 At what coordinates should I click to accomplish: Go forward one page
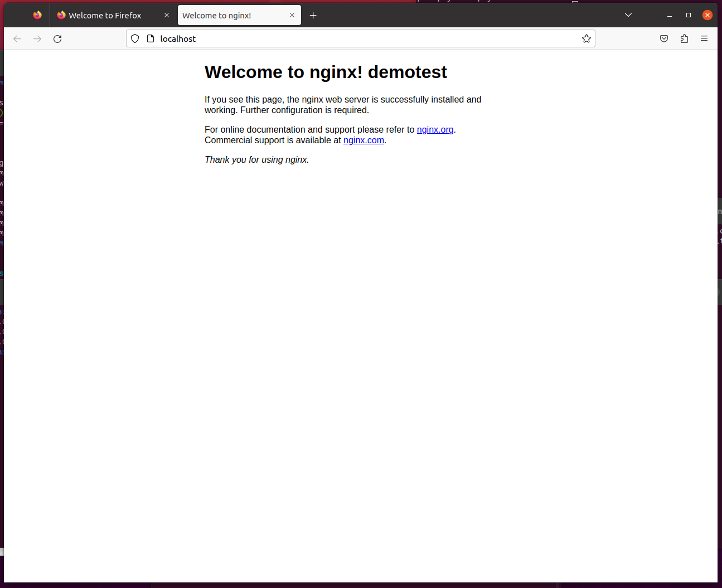tap(37, 38)
